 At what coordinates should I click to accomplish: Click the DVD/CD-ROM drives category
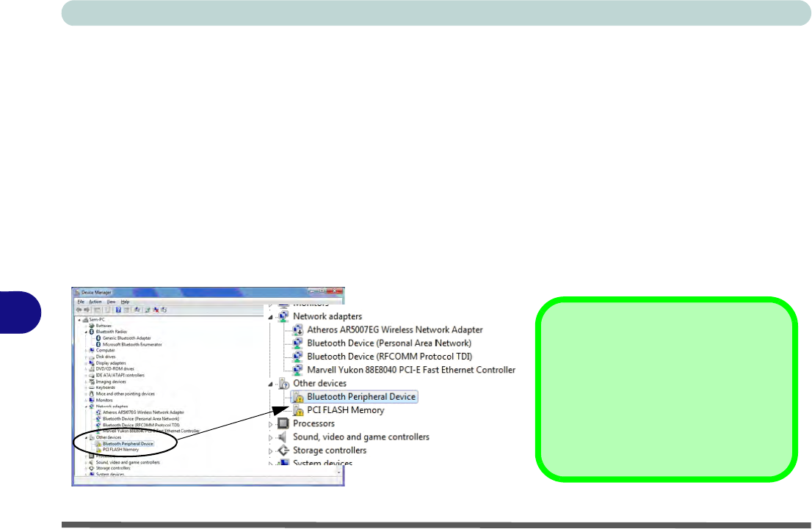115,369
